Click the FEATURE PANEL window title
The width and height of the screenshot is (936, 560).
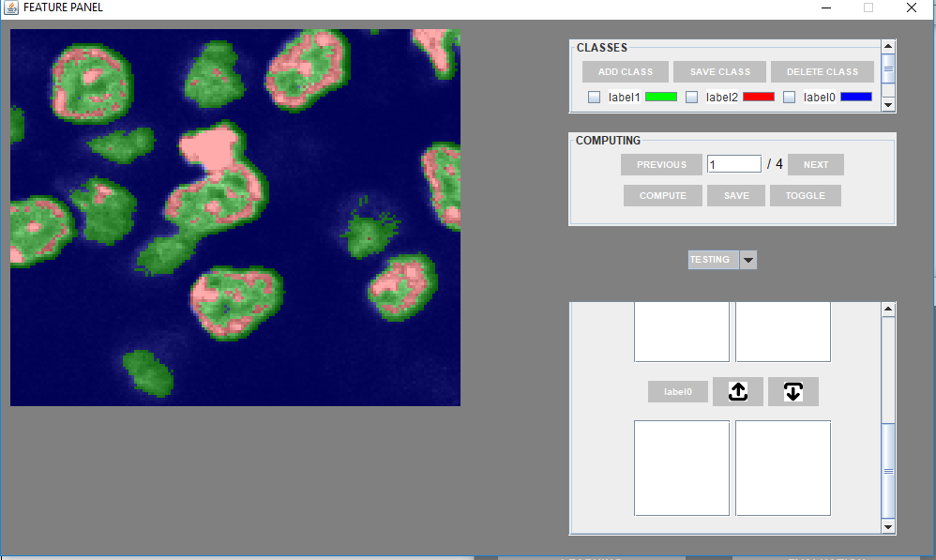63,8
